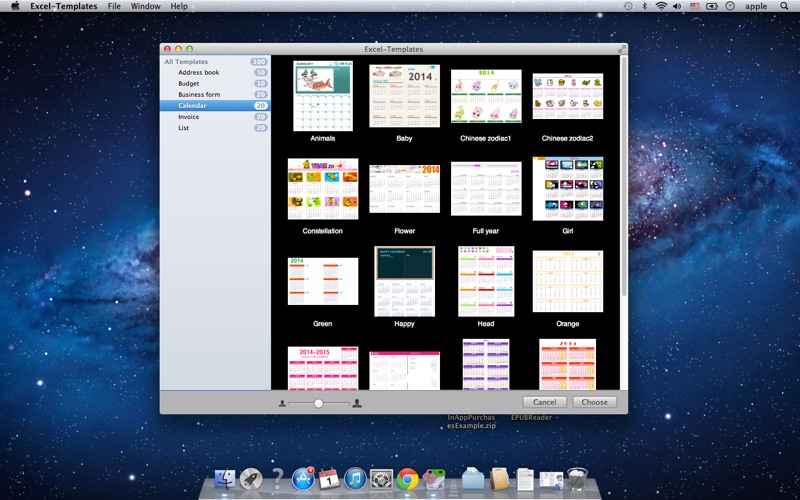
Task: Open the Window menu
Action: [145, 6]
